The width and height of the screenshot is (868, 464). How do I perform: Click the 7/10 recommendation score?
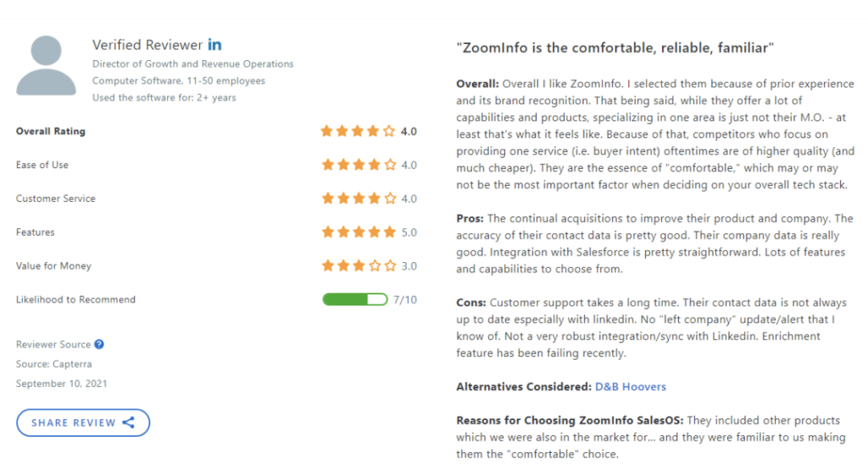[405, 299]
